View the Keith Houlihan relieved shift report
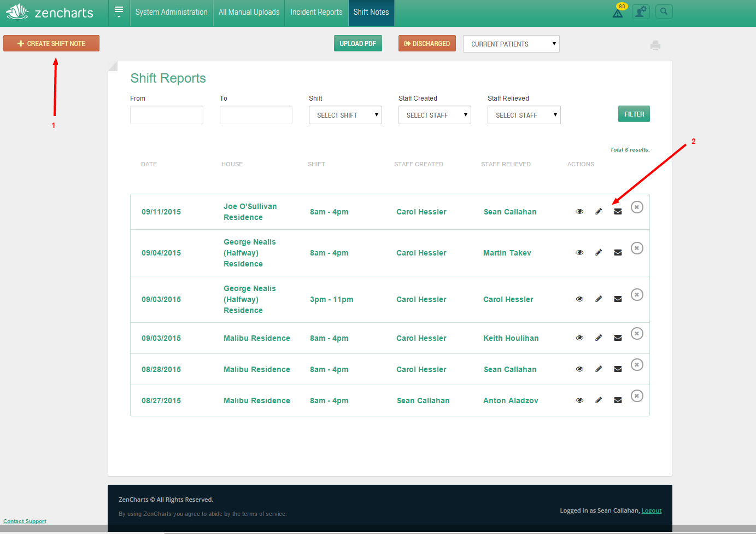This screenshot has height=534, width=756. tap(579, 338)
